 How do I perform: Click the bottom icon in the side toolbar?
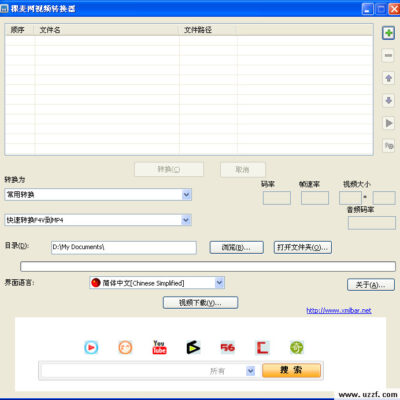click(x=388, y=146)
